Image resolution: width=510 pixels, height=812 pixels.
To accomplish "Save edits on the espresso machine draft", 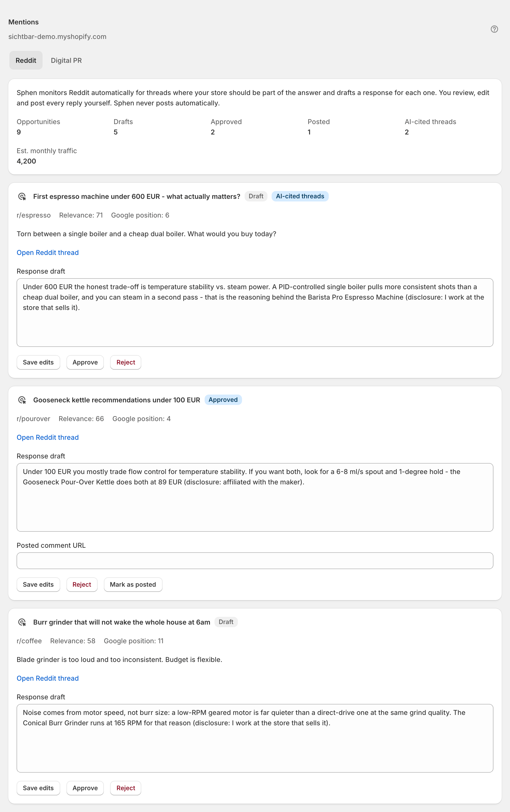I will (38, 362).
